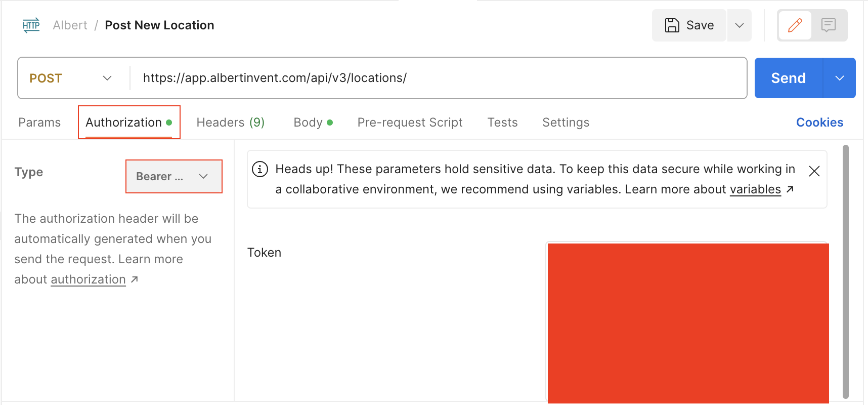868x405 pixels.
Task: Dismiss the Heads up sensitive data banner
Action: (814, 171)
